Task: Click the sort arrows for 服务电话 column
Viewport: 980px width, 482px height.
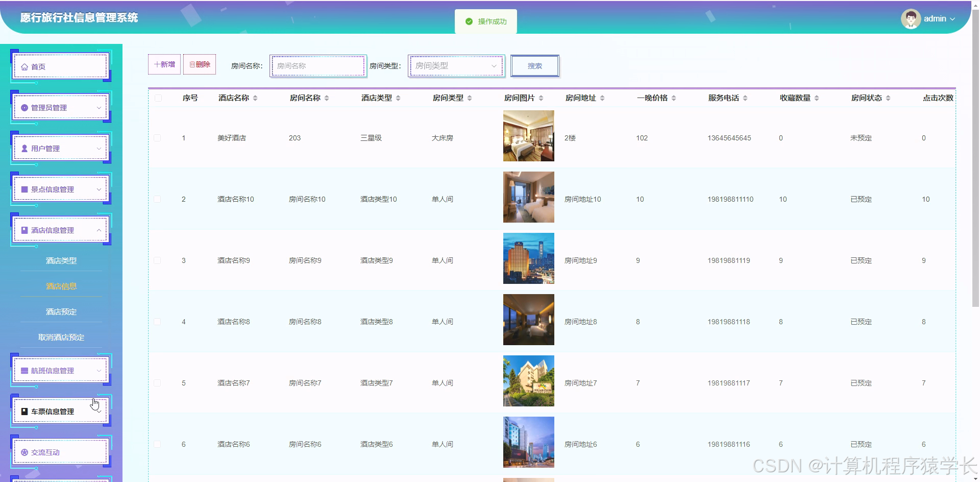Action: coord(745,98)
